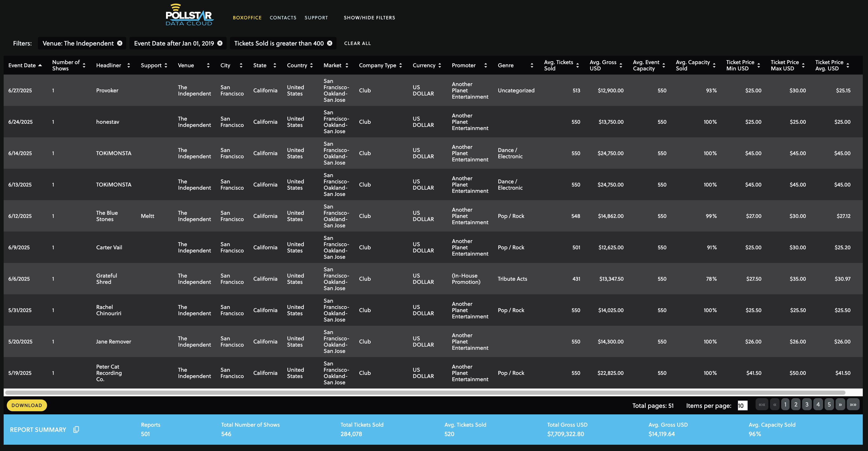Jump to page 3 of results
This screenshot has height=451, width=868.
coord(807,404)
